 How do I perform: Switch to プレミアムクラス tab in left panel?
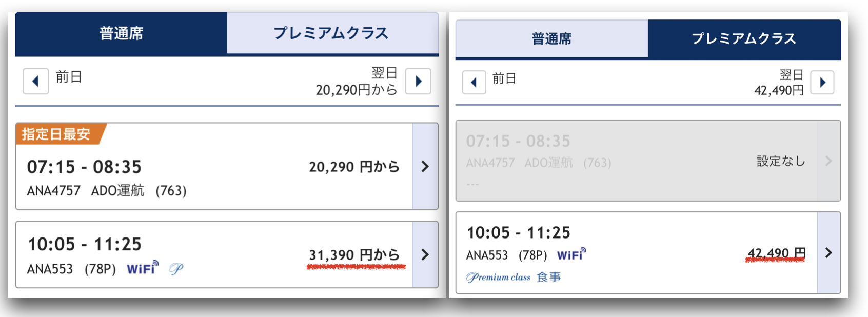pyautogui.click(x=332, y=33)
